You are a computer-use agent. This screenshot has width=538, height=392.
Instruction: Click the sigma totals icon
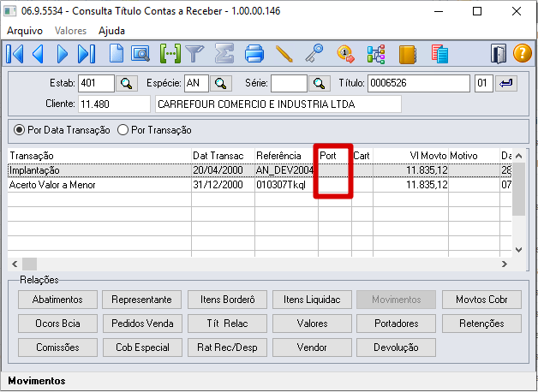(x=224, y=54)
